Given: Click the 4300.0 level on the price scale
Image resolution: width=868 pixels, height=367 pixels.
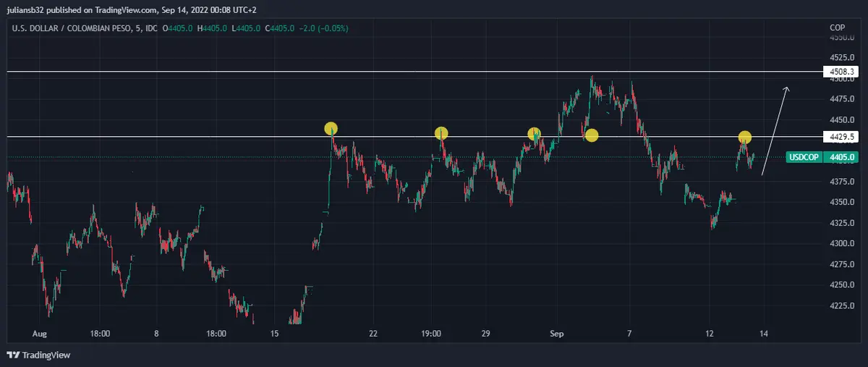Looking at the screenshot, I should point(843,243).
